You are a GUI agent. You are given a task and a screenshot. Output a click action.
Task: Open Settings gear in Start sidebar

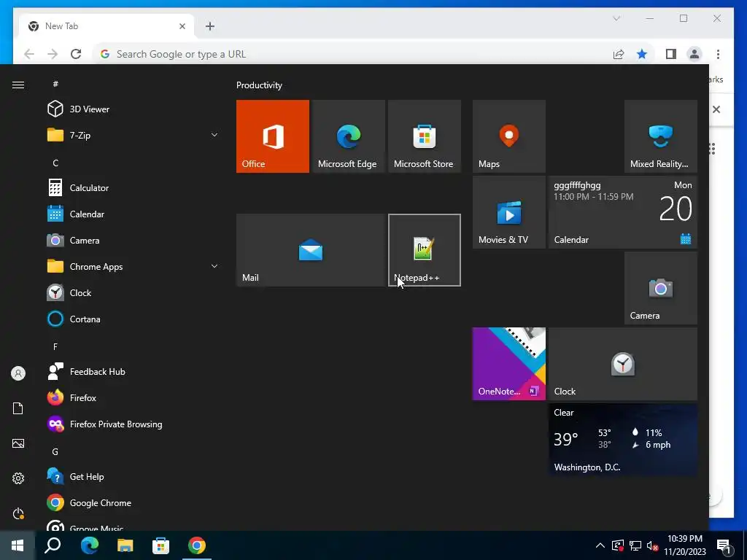coord(18,478)
